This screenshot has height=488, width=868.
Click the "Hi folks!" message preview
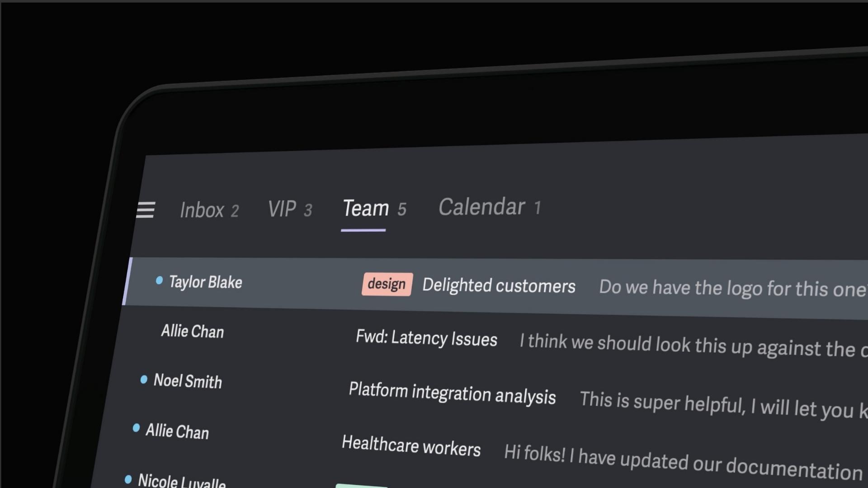tap(683, 461)
